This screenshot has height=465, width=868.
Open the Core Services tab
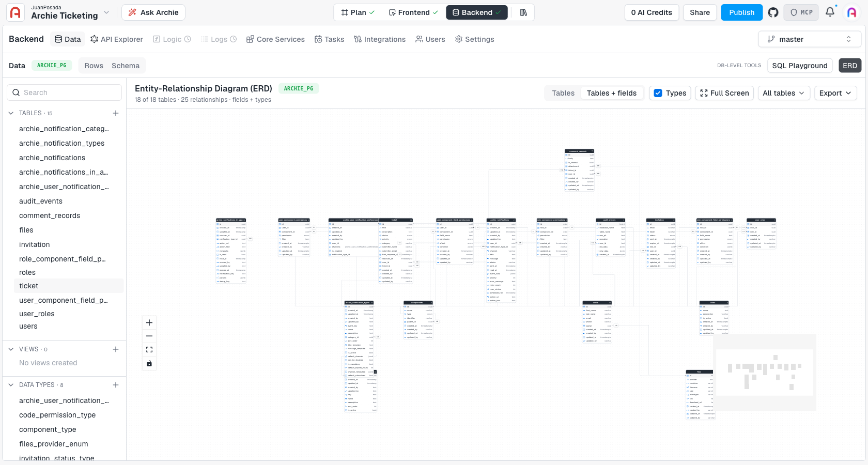click(x=275, y=39)
